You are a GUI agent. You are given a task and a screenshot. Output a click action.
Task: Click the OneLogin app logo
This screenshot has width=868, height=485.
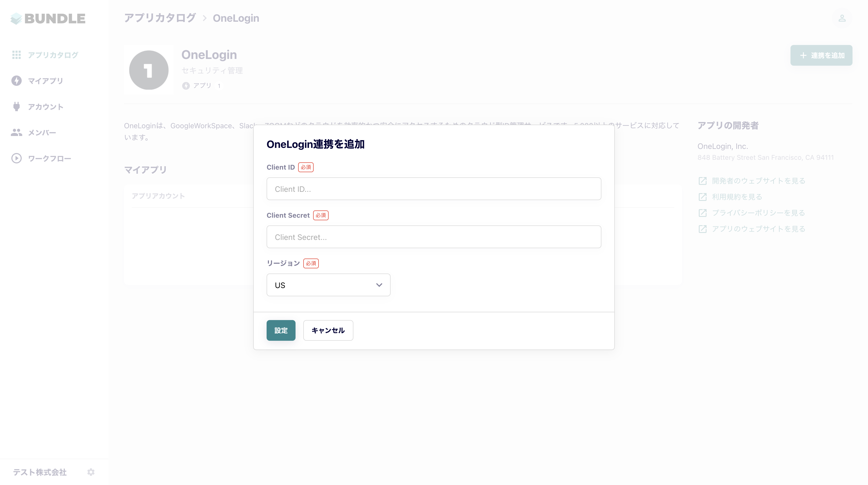tap(149, 70)
